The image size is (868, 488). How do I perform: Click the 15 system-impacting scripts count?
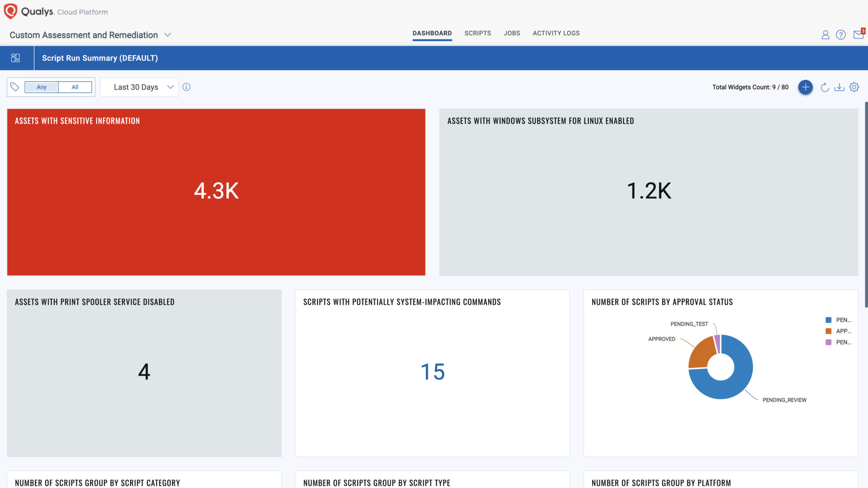tap(432, 372)
